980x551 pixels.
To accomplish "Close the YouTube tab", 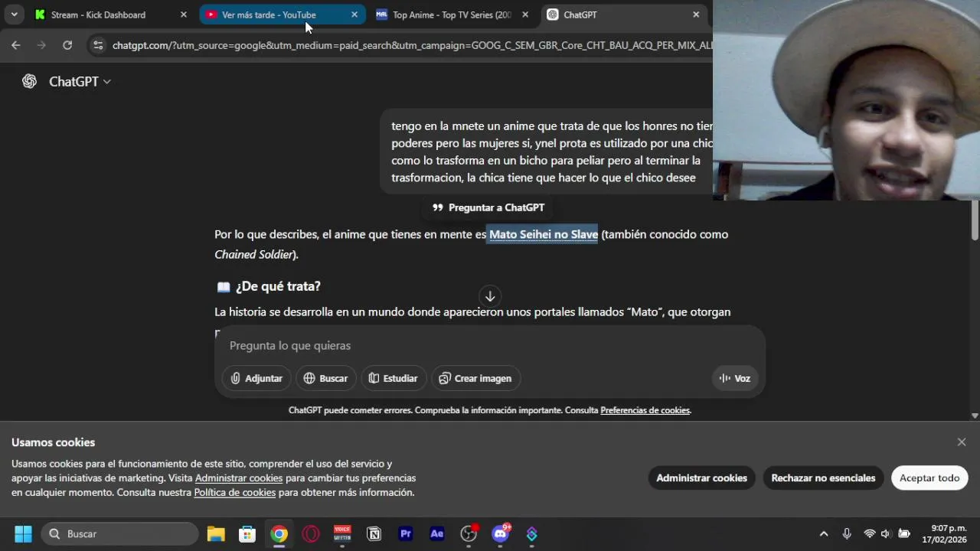I will pos(354,15).
